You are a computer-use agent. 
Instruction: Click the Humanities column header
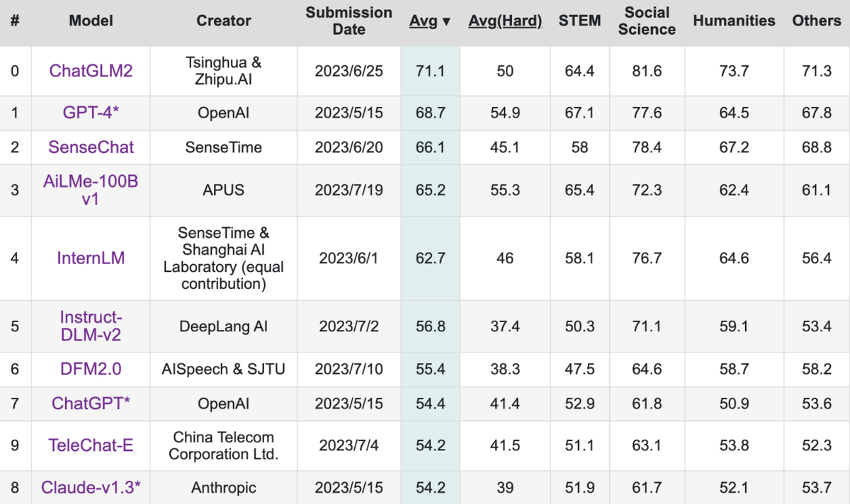pos(734,21)
